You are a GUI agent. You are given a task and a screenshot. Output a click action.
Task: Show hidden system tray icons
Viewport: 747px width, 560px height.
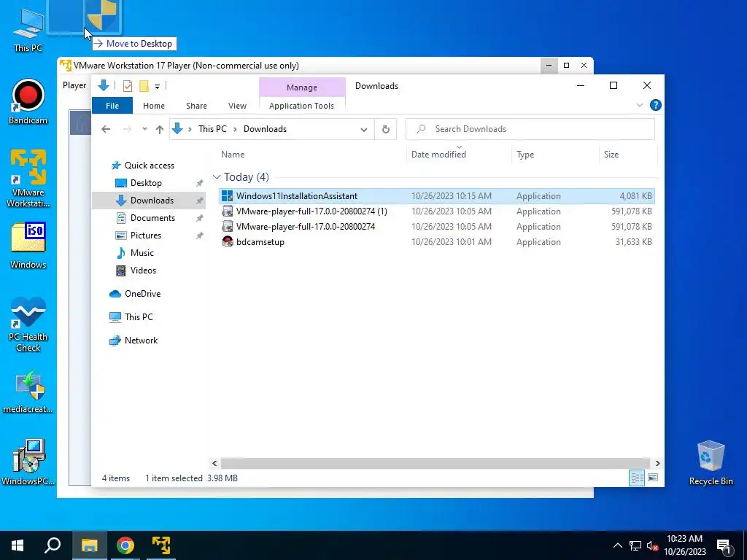[x=617, y=545]
